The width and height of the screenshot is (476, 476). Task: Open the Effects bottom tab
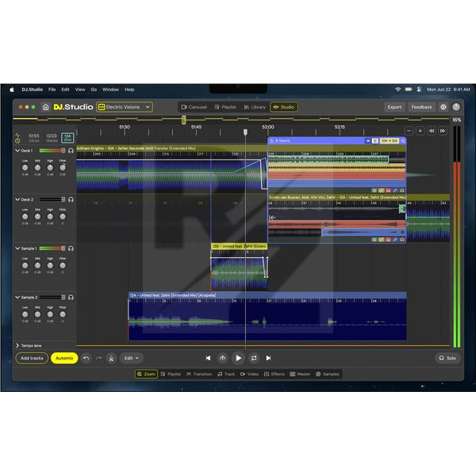point(274,374)
